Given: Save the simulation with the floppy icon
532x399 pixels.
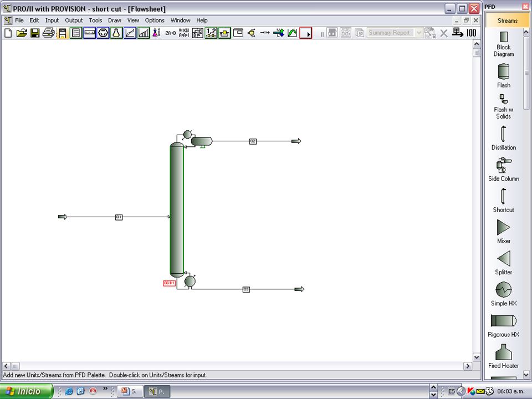Looking at the screenshot, I should [35, 33].
